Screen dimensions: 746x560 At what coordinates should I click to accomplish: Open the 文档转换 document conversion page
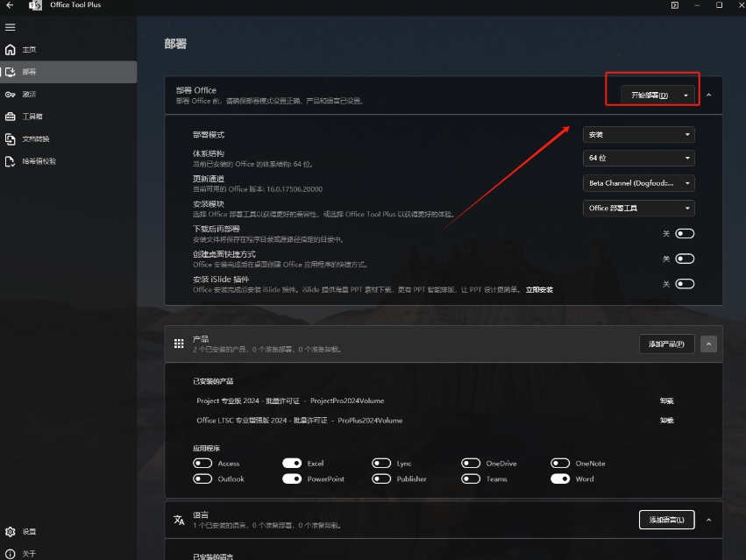click(x=68, y=139)
